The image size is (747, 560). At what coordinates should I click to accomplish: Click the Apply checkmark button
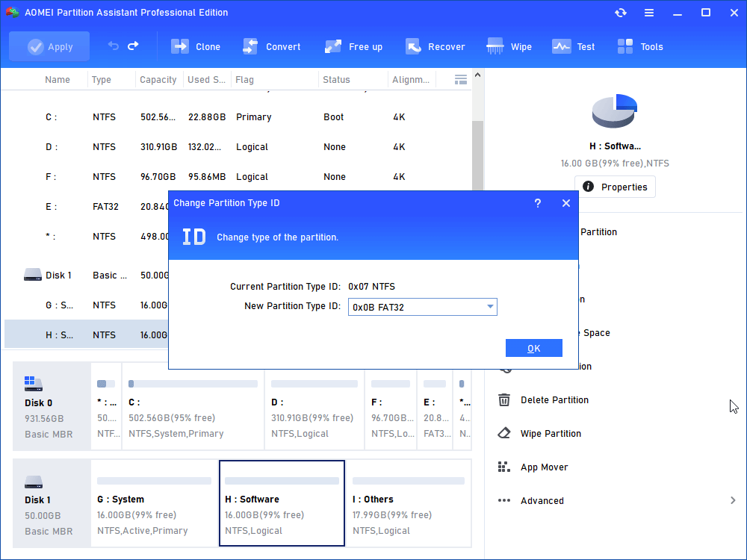(49, 46)
